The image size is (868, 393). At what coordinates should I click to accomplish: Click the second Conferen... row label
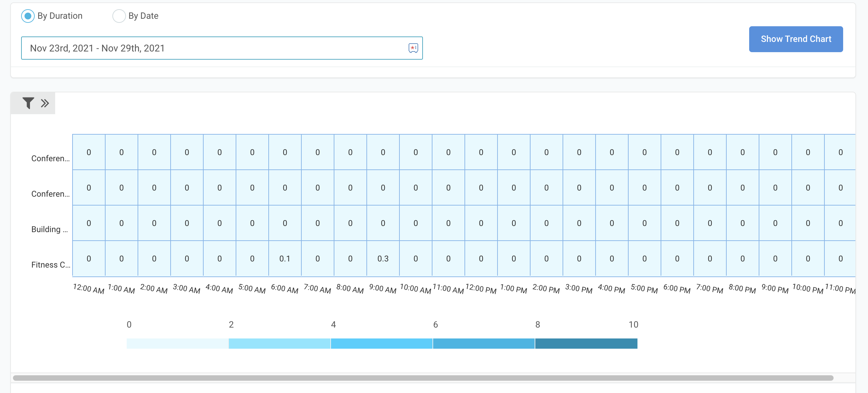click(50, 194)
